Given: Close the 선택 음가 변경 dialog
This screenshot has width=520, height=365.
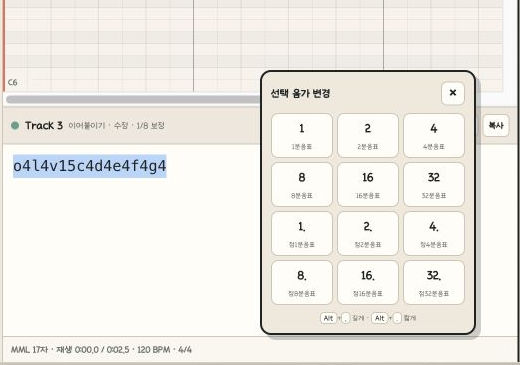Looking at the screenshot, I should coord(453,93).
